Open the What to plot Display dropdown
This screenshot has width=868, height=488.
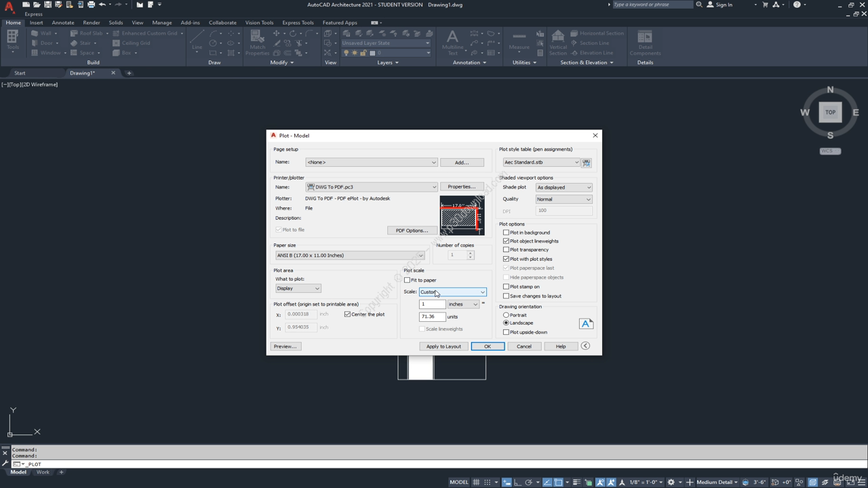pos(298,289)
